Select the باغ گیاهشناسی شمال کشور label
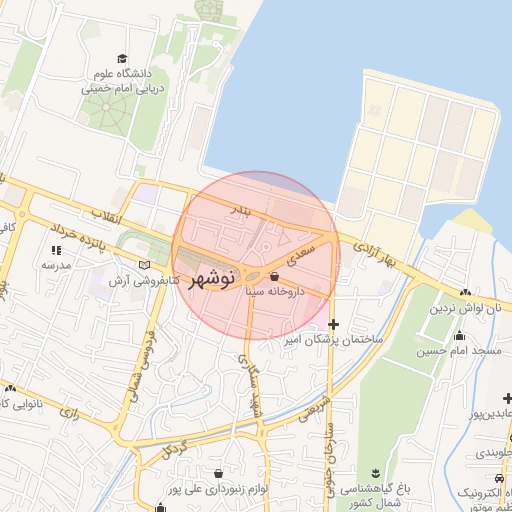 click(375, 496)
